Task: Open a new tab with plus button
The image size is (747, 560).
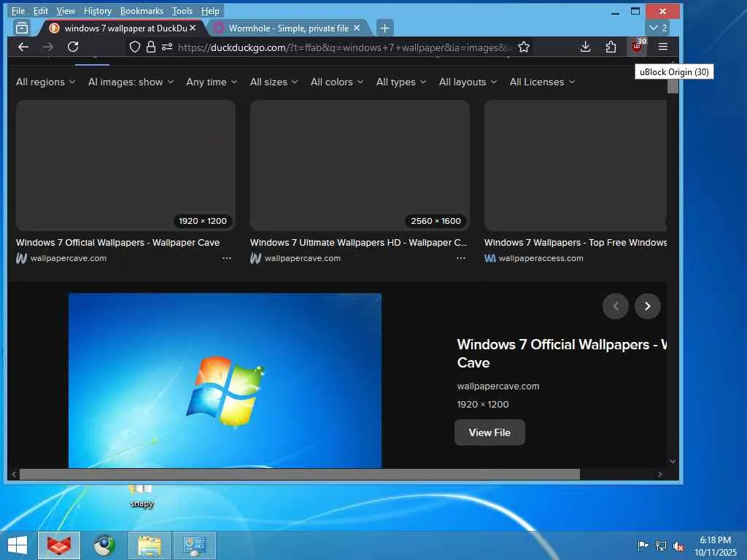Action: (x=384, y=28)
